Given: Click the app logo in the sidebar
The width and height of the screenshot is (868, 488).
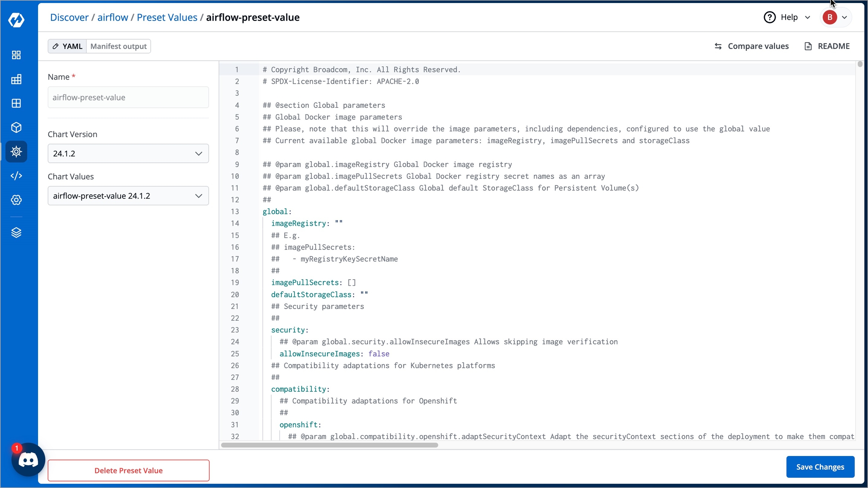Looking at the screenshot, I should pos(16,20).
